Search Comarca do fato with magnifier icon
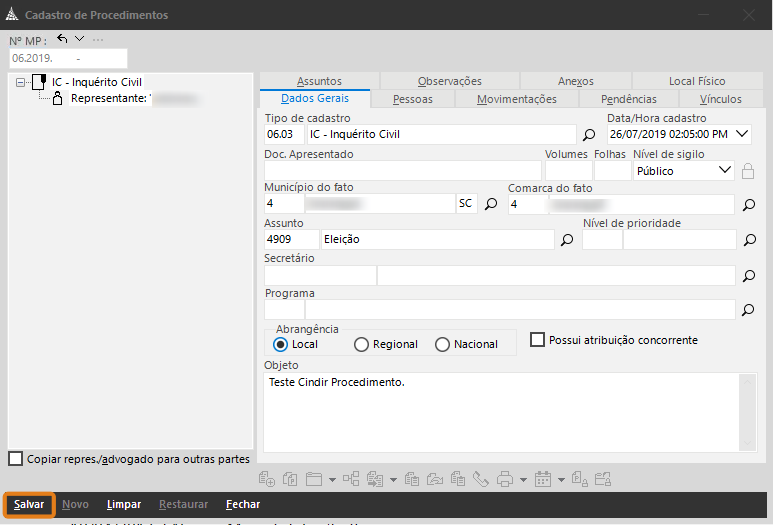 (x=749, y=205)
